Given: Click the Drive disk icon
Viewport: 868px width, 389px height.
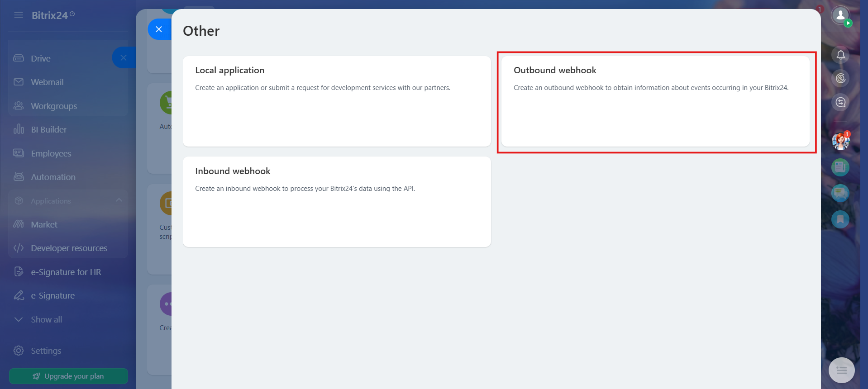Looking at the screenshot, I should [19, 58].
